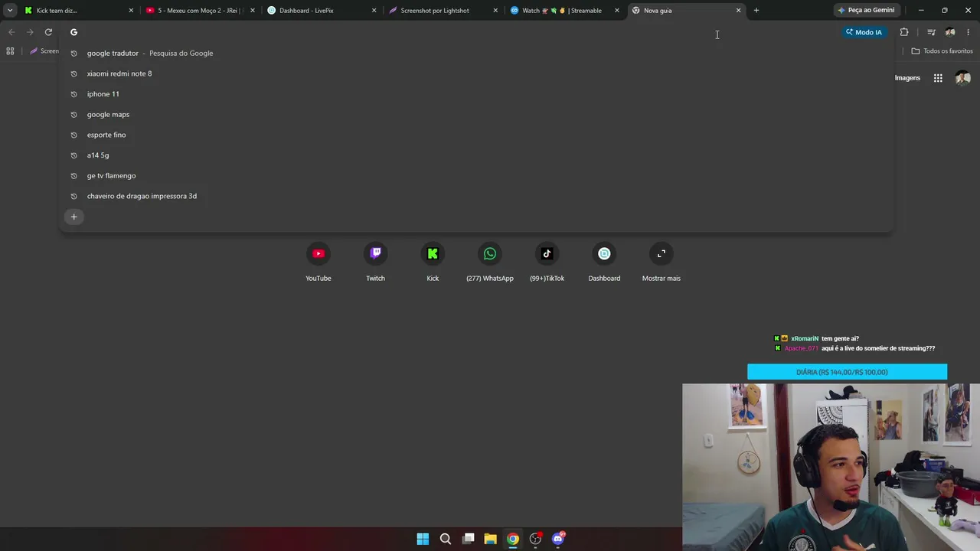The image size is (980, 551).
Task: Open the Google account avatar
Action: click(x=963, y=78)
